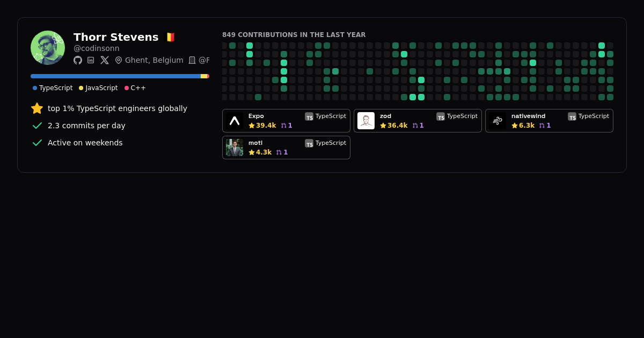This screenshot has width=644, height=338.
Task: Click the star icon beside 36.4k
Action: (x=383, y=126)
